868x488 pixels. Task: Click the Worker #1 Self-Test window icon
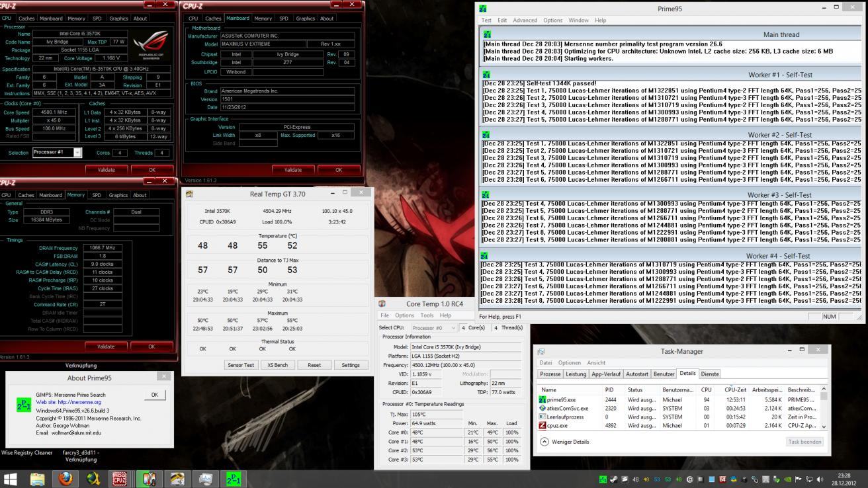click(486, 75)
